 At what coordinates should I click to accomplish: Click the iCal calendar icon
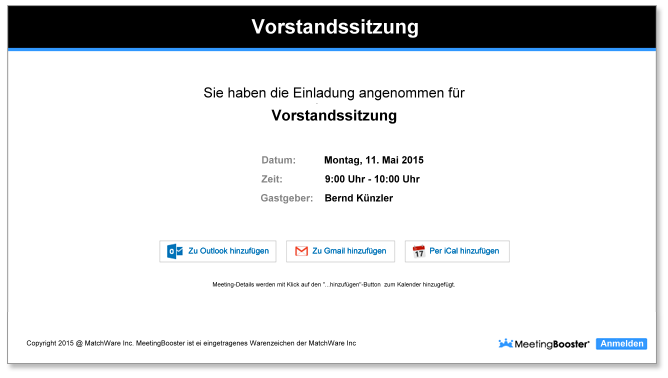point(419,251)
